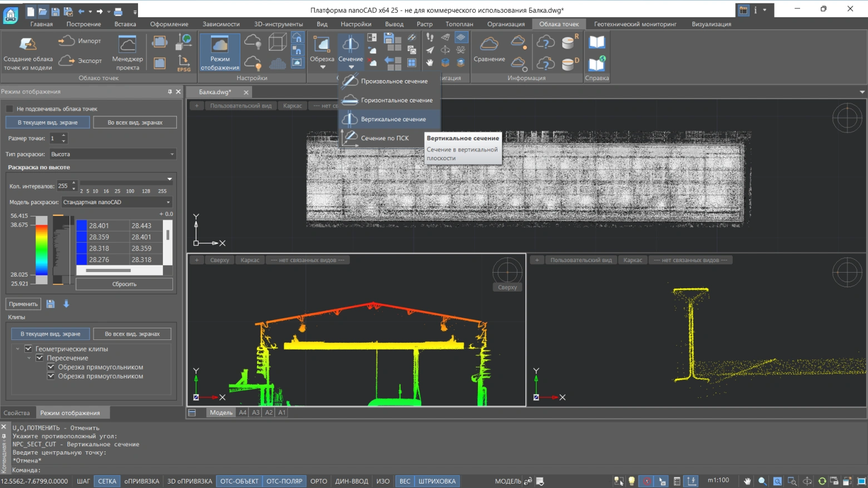Viewport: 868px width, 488px height.
Task: Click the Размер точки input field
Action: point(55,139)
